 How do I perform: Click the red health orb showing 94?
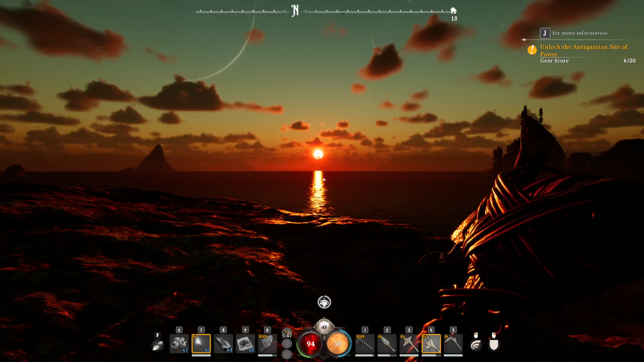311,344
